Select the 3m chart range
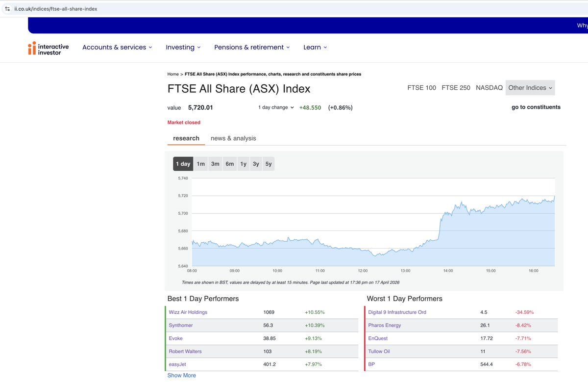Viewport: 588px width, 382px height. point(215,164)
